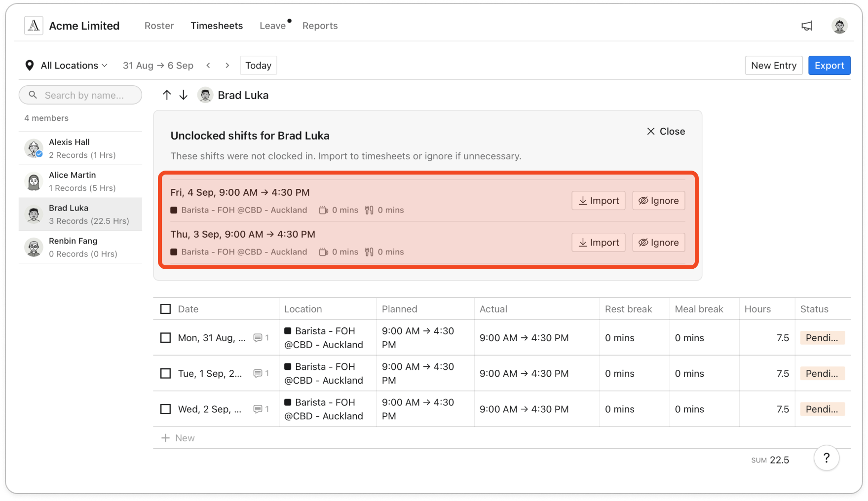
Task: Switch to the Timesheets tab
Action: (217, 26)
